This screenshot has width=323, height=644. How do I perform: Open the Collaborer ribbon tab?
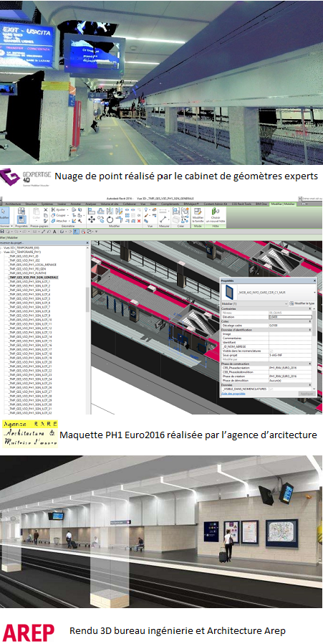tap(127, 204)
